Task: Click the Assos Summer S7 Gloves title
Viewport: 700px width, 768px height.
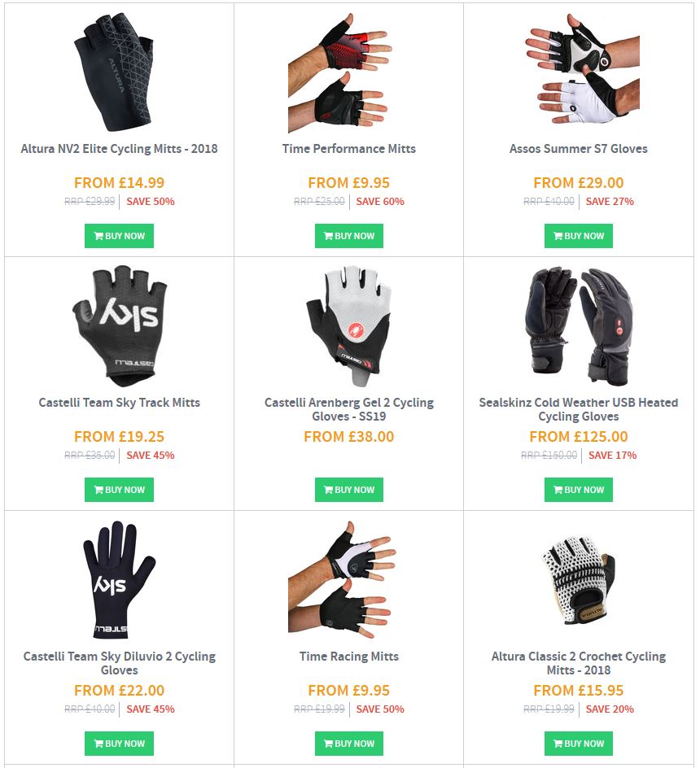Action: tap(579, 148)
